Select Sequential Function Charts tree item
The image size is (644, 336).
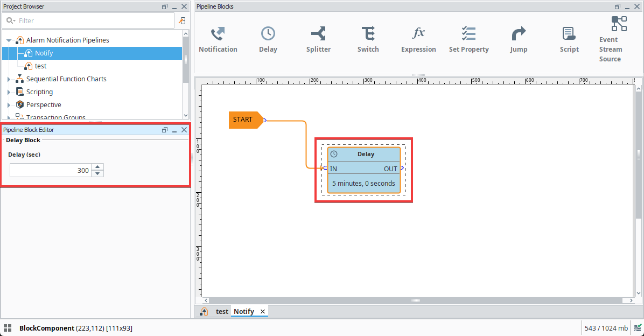pos(66,79)
